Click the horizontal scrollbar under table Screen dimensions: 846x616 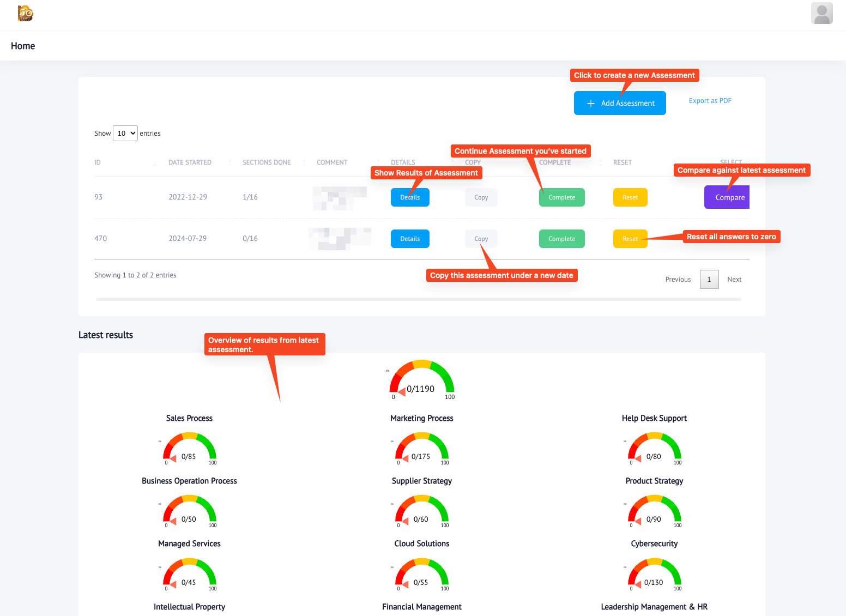[x=419, y=299]
